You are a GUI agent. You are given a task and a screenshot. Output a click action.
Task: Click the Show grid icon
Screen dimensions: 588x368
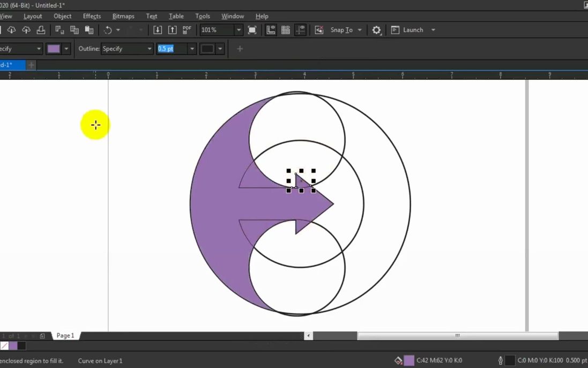coord(285,30)
